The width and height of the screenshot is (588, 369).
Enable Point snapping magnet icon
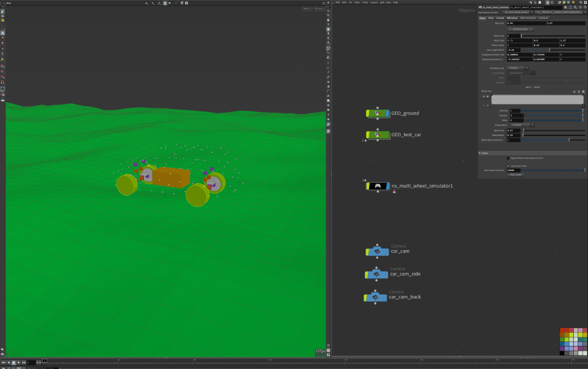(3, 76)
